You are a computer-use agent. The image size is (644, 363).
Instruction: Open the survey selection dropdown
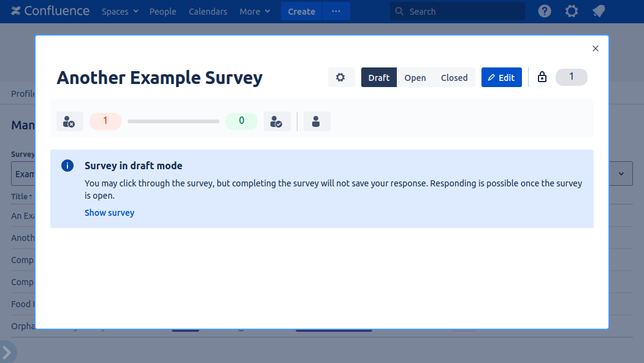click(x=621, y=174)
